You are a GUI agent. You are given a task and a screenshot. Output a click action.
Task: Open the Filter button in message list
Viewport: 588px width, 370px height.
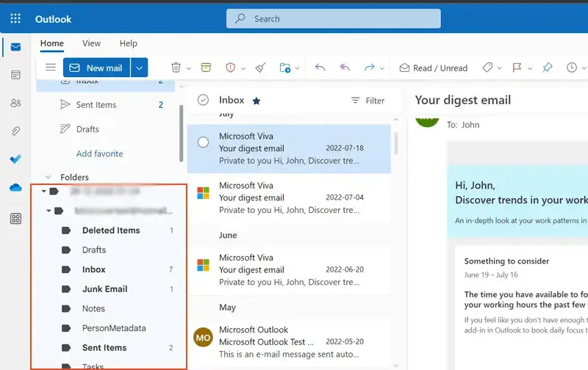368,101
